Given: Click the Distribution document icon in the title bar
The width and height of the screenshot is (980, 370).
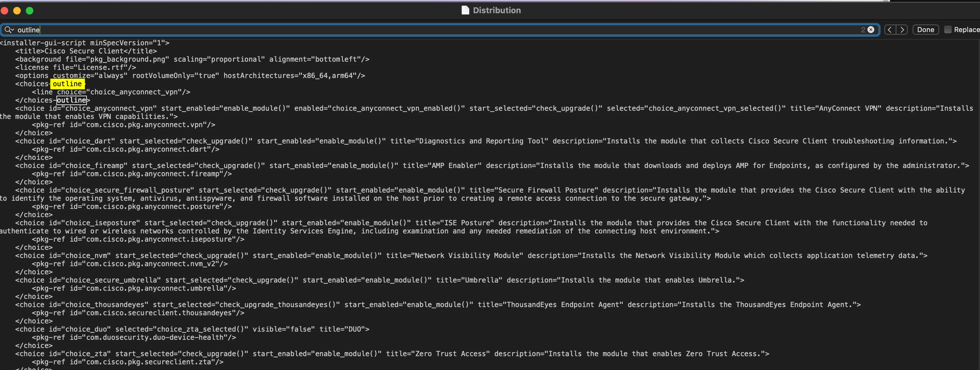Looking at the screenshot, I should click(x=465, y=10).
